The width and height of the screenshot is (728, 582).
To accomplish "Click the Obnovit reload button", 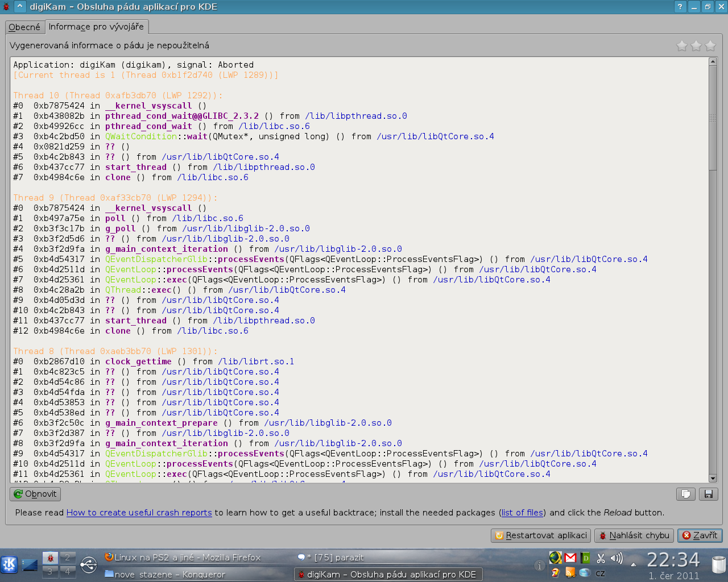I will tap(35, 494).
